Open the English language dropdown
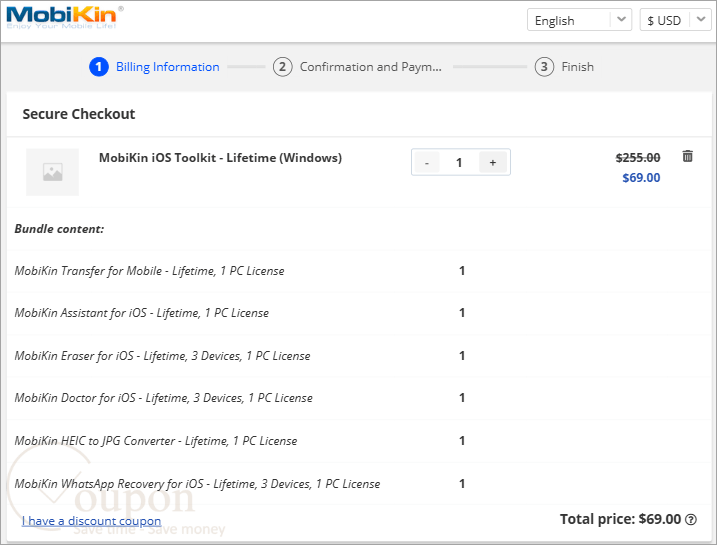 click(579, 20)
